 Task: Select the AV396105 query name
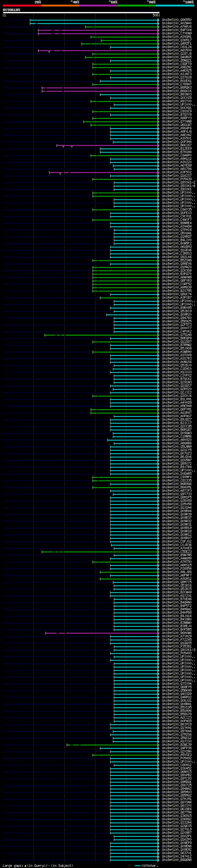(x=11, y=10)
